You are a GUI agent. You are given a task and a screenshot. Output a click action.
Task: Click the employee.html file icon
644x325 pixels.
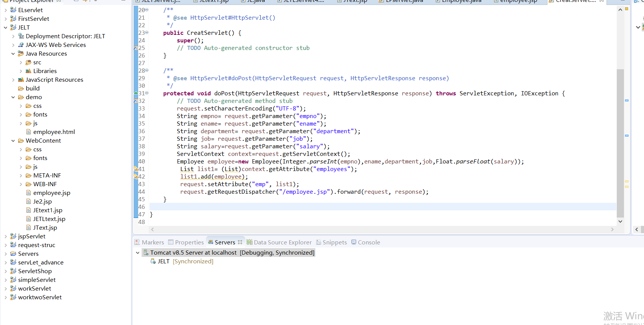click(28, 132)
